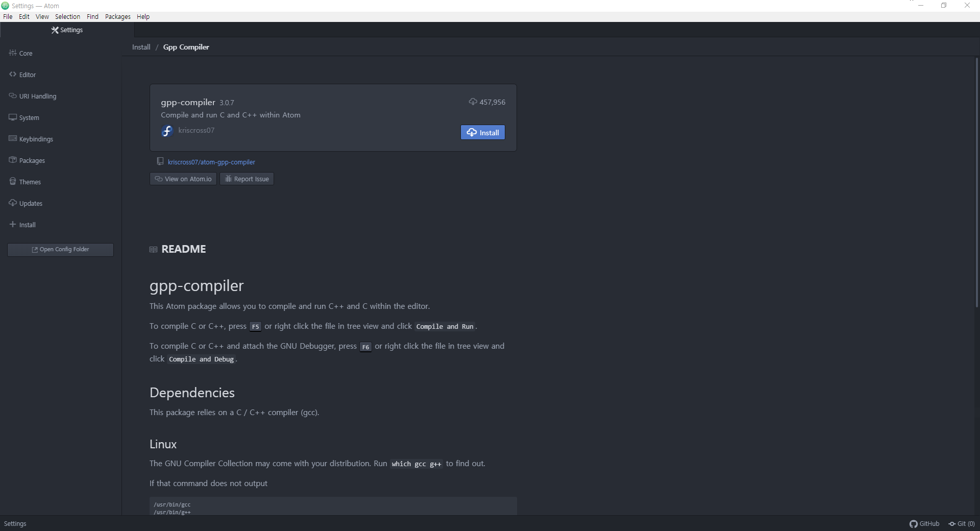Open the Updates cloud icon

coord(13,203)
